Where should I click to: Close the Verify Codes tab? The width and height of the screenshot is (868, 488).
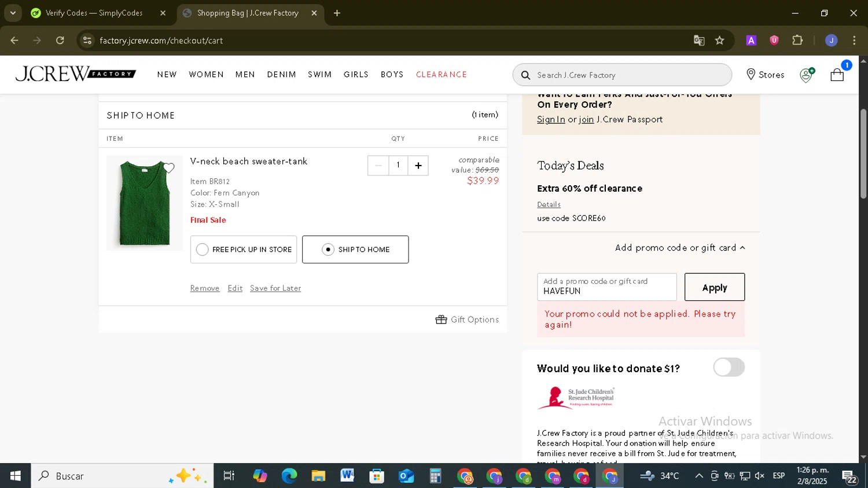163,13
